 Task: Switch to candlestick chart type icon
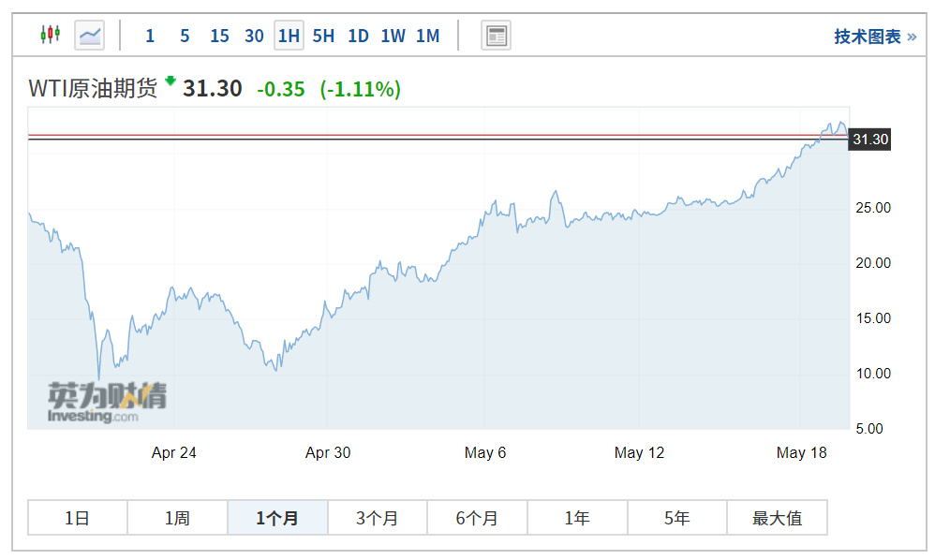click(50, 36)
